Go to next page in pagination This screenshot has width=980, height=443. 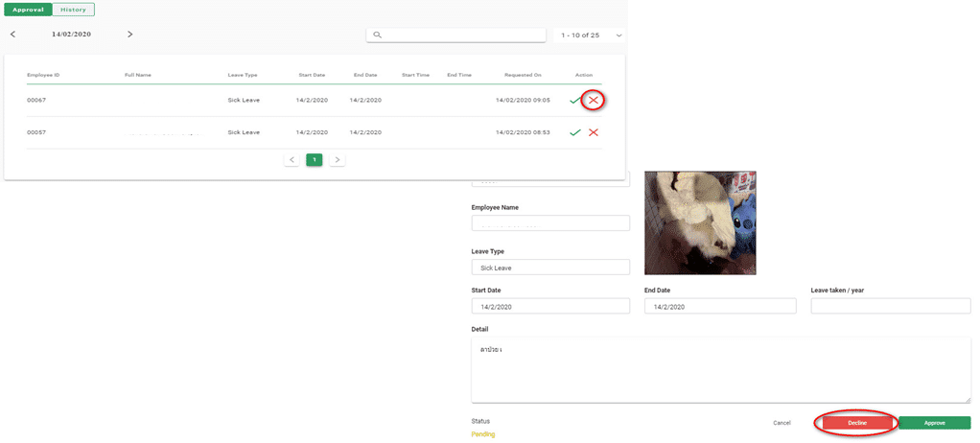[x=338, y=160]
